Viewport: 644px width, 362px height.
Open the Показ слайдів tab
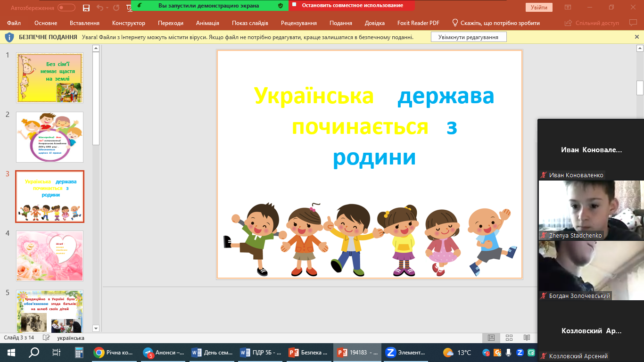click(x=250, y=23)
